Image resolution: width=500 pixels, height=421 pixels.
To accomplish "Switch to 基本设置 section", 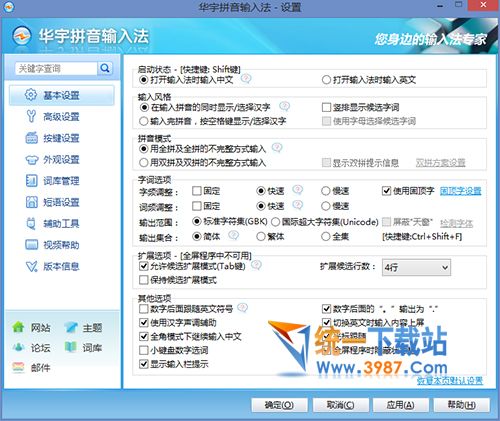I will pos(62,95).
